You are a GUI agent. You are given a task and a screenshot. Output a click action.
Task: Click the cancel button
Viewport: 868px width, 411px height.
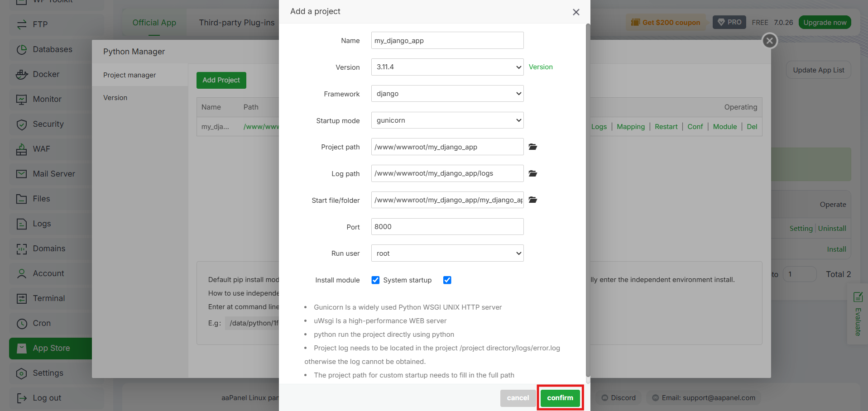tap(518, 398)
